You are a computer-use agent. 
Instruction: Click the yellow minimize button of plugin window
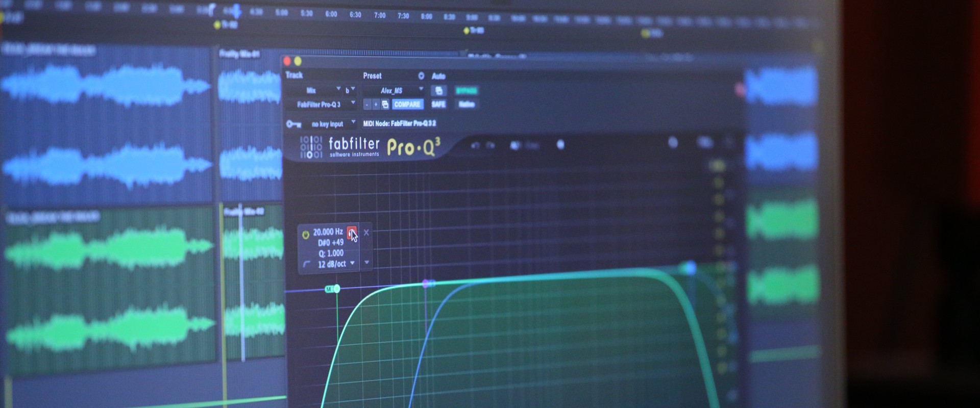298,62
